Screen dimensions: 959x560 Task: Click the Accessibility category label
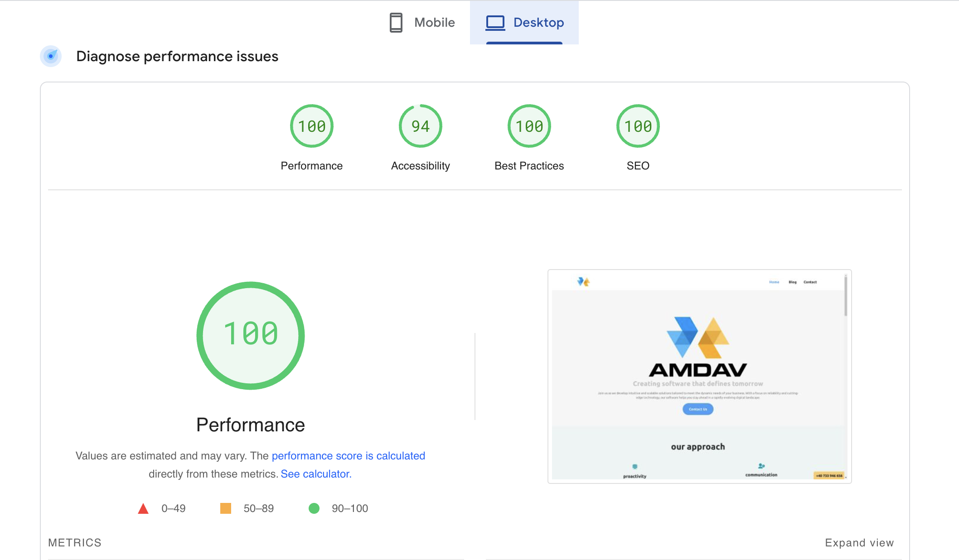pos(421,166)
